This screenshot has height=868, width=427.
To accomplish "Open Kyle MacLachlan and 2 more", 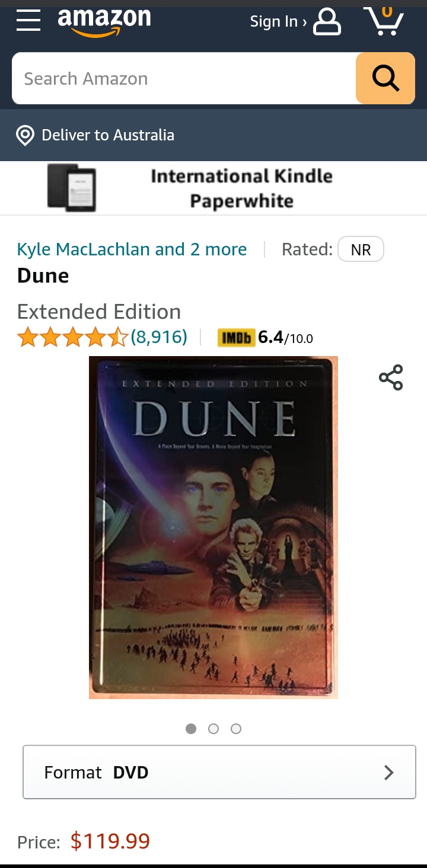I will (132, 249).
